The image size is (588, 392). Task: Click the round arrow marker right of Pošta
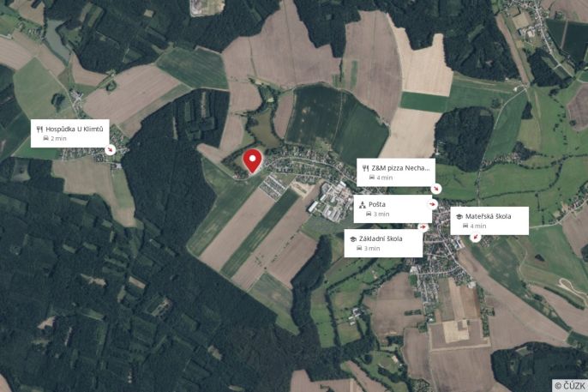[x=433, y=204]
